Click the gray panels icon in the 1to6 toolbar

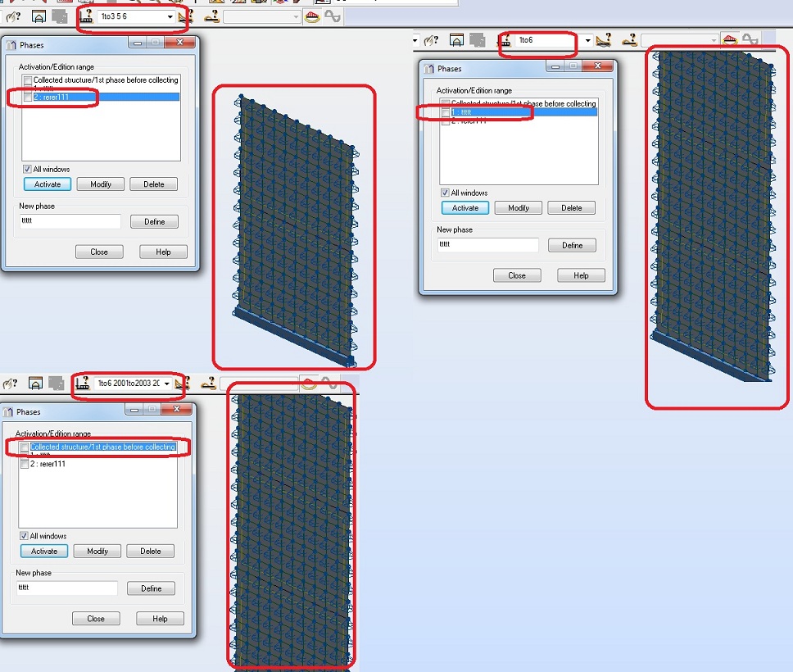477,40
